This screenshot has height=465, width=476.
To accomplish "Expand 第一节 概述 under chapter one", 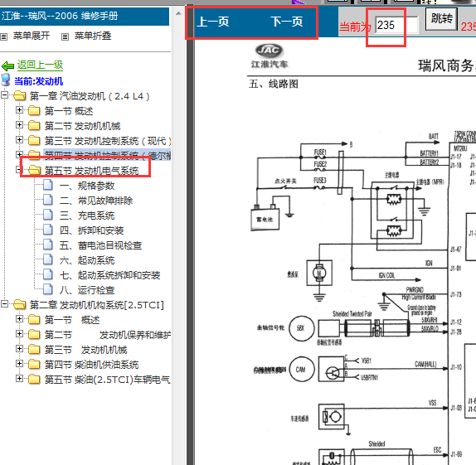I will point(19,109).
